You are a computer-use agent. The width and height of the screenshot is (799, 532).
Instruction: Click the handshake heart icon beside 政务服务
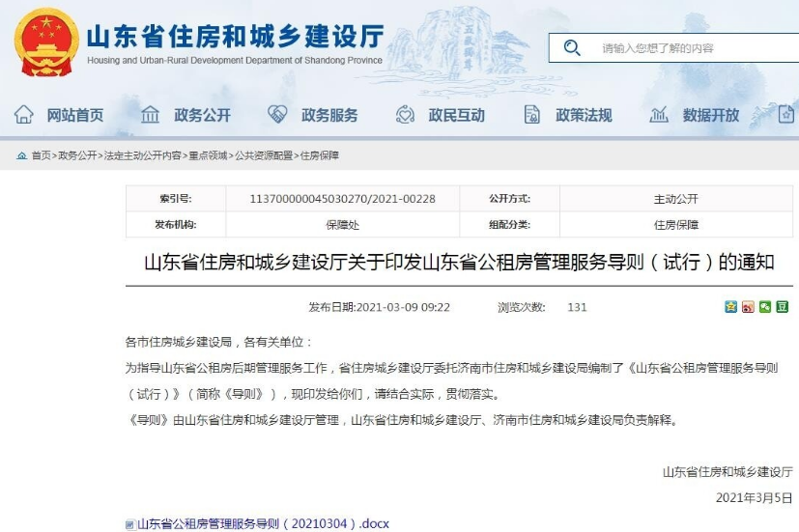click(277, 115)
